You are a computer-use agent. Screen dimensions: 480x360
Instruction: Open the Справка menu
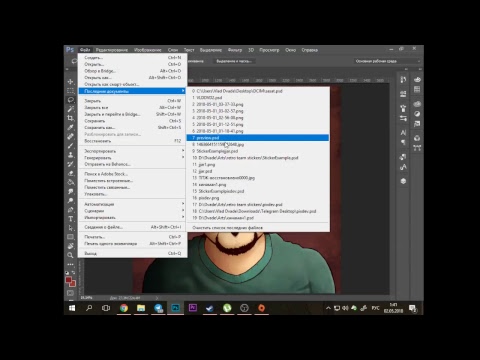pyautogui.click(x=310, y=50)
